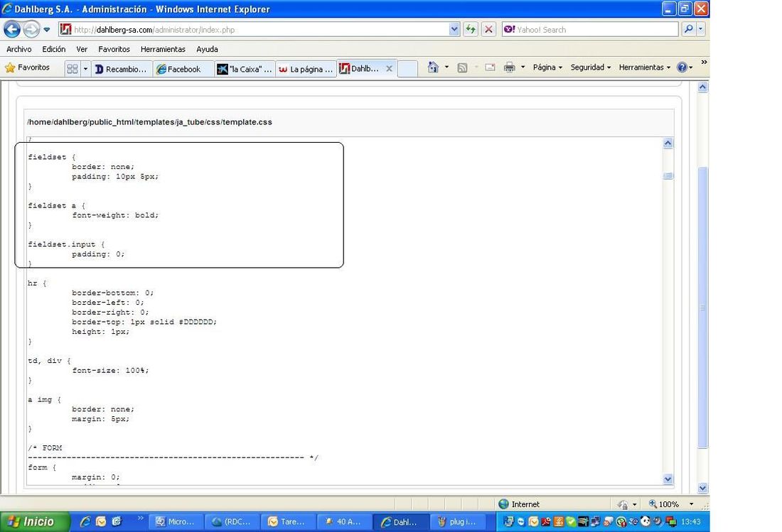This screenshot has height=532, width=782.
Task: Open the Herramientas command bar menu
Action: [644, 67]
